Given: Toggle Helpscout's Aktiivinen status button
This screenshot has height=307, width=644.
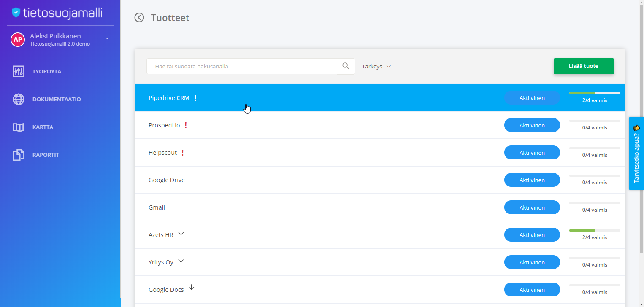Looking at the screenshot, I should click(532, 153).
